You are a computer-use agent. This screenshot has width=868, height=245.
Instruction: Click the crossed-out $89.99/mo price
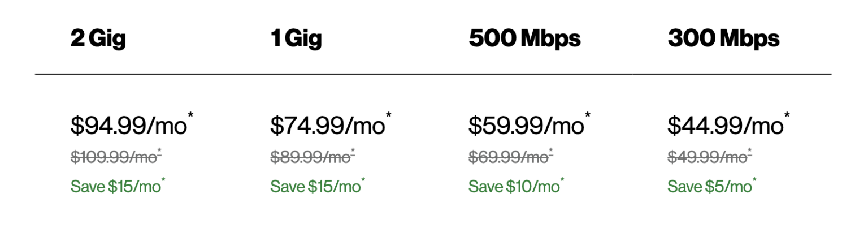(310, 158)
